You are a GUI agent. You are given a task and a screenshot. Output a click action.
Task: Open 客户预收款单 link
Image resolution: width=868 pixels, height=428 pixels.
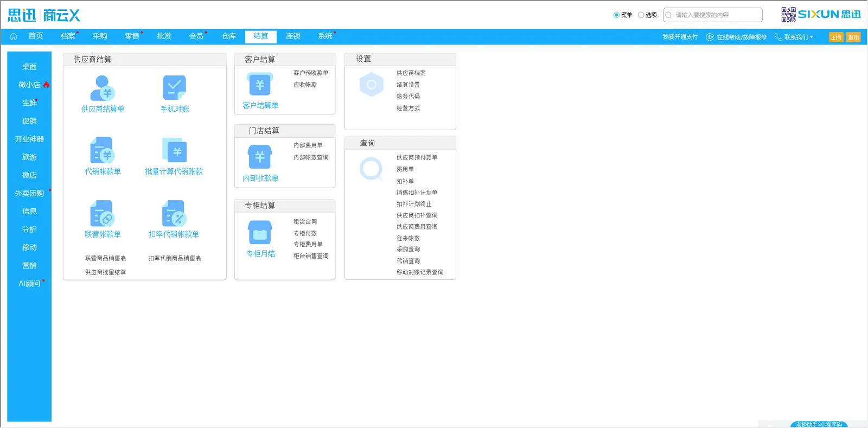pos(311,73)
